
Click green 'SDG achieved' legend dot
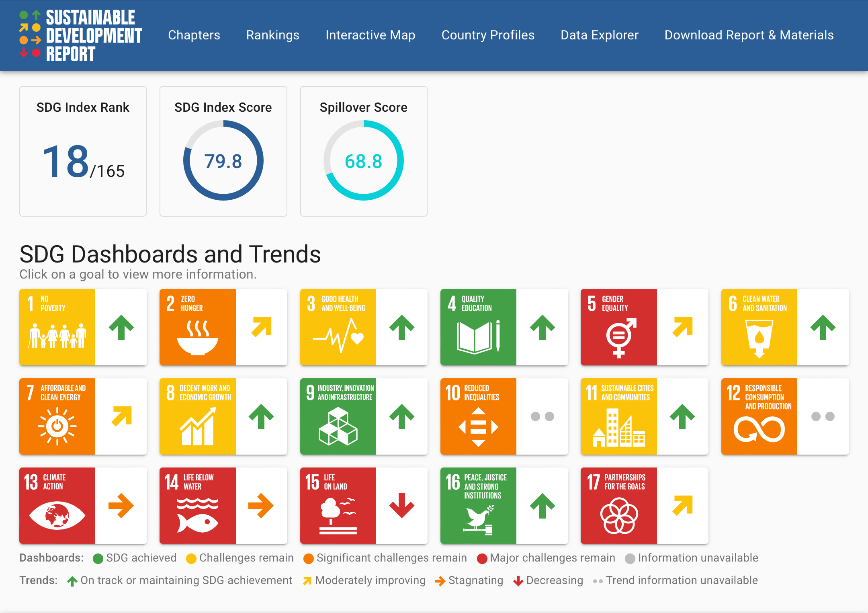click(x=98, y=558)
